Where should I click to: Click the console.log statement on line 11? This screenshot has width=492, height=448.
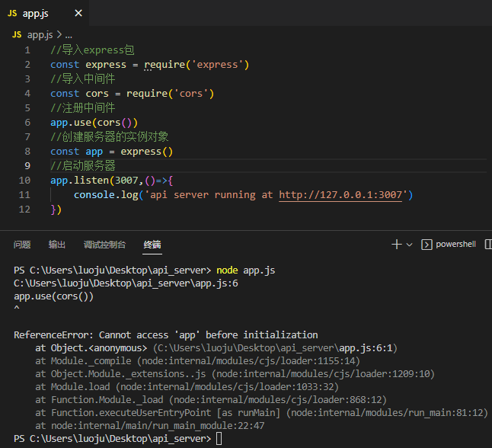pos(243,195)
